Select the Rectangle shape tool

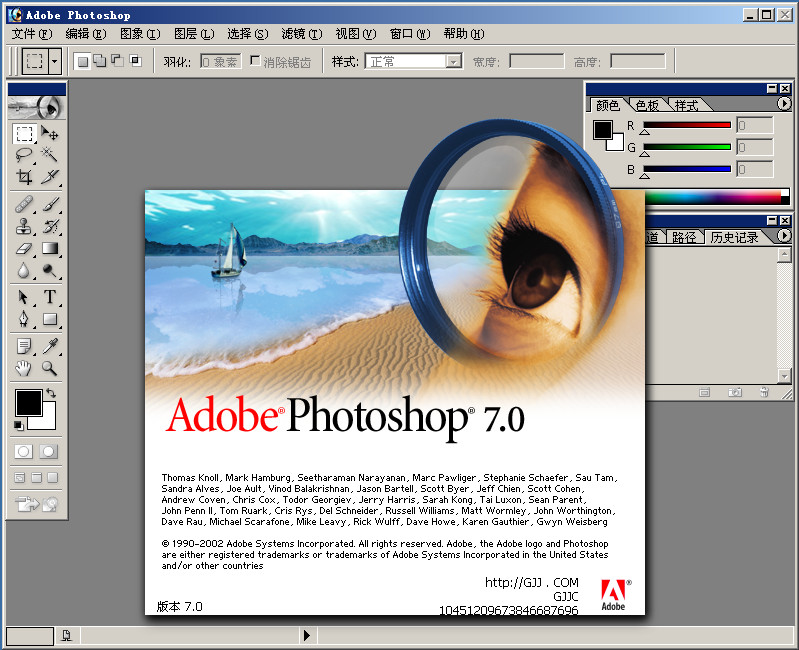coord(49,319)
